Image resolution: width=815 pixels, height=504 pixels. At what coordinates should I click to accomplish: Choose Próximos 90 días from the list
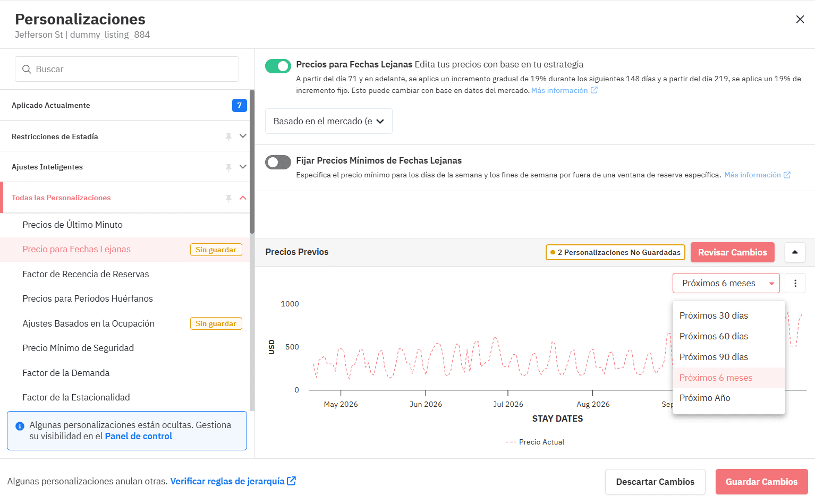pyautogui.click(x=714, y=357)
